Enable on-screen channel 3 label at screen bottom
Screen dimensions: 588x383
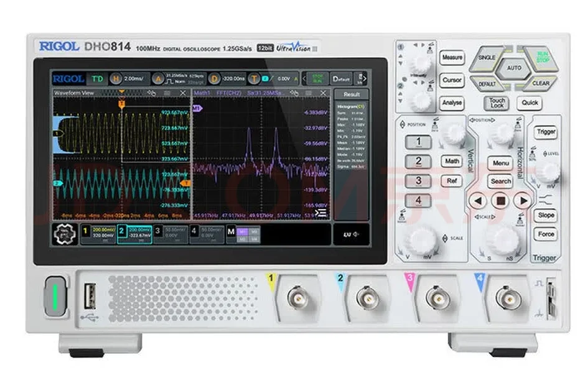pyautogui.click(x=170, y=234)
